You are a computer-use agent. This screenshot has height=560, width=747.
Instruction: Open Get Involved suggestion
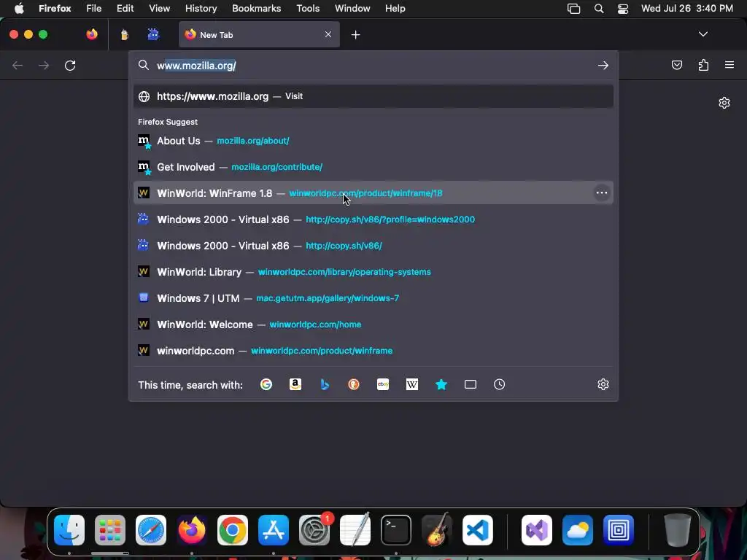pos(373,167)
